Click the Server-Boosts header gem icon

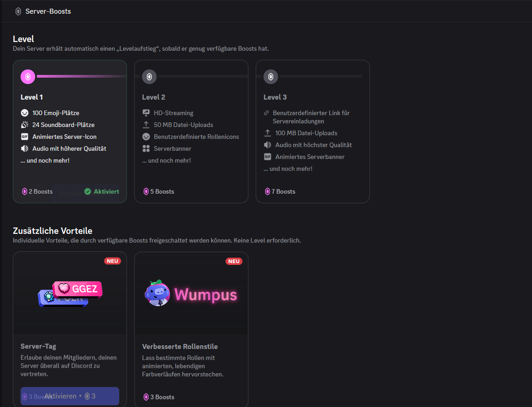pos(18,11)
